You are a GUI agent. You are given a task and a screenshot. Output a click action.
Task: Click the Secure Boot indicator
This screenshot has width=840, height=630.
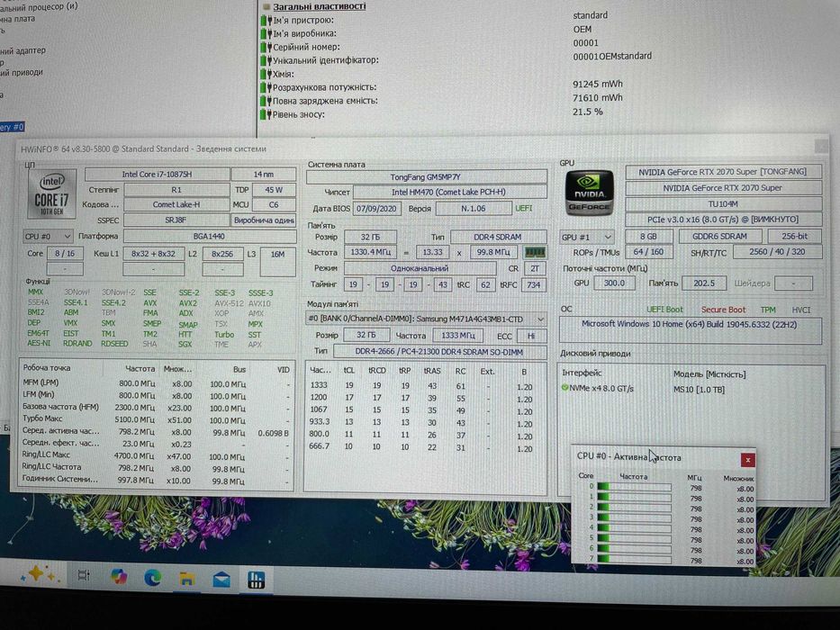[723, 310]
